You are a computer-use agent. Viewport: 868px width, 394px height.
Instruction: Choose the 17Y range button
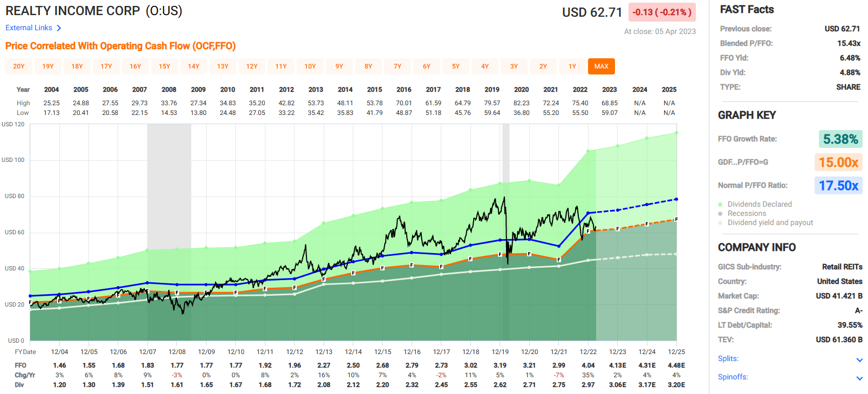pyautogui.click(x=106, y=66)
